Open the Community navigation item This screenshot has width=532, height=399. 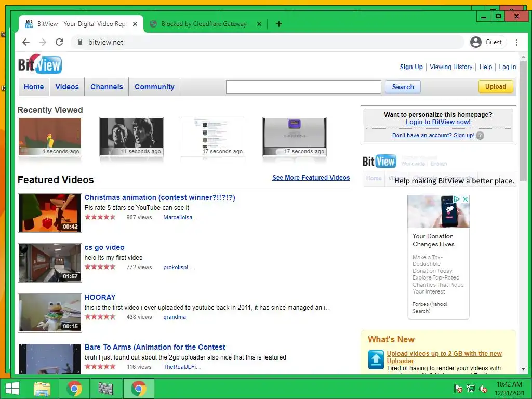(x=154, y=87)
